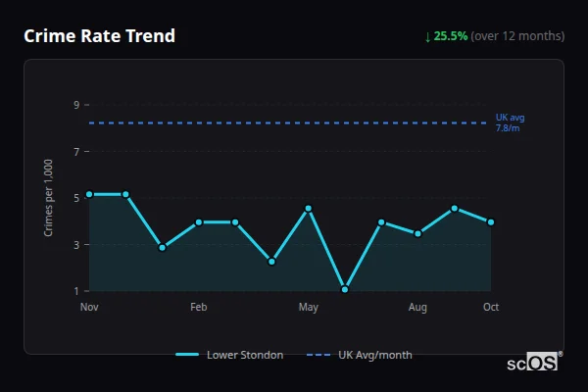Click the Nov data point on the line
This screenshot has height=392, width=588.
click(x=89, y=194)
